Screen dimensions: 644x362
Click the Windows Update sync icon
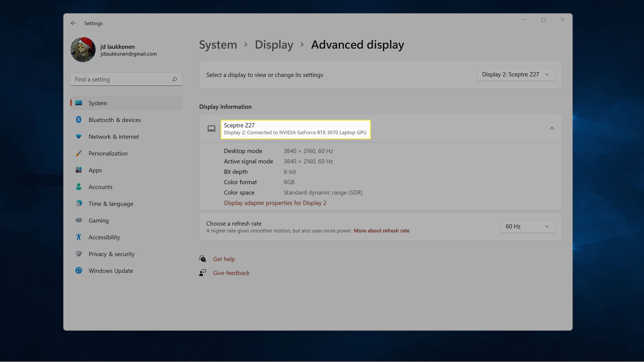pos(79,270)
